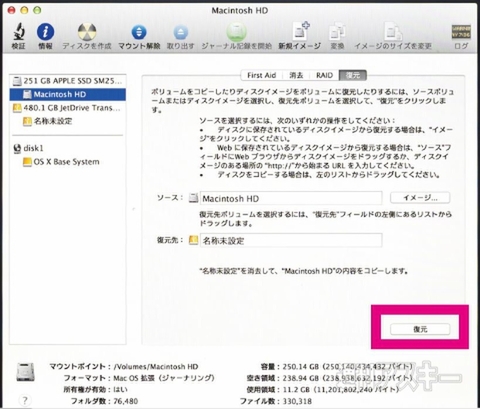Click the Resize Image (イメージのサイズを変更) icon
Viewport: 480px width, 409px height.
tap(393, 32)
